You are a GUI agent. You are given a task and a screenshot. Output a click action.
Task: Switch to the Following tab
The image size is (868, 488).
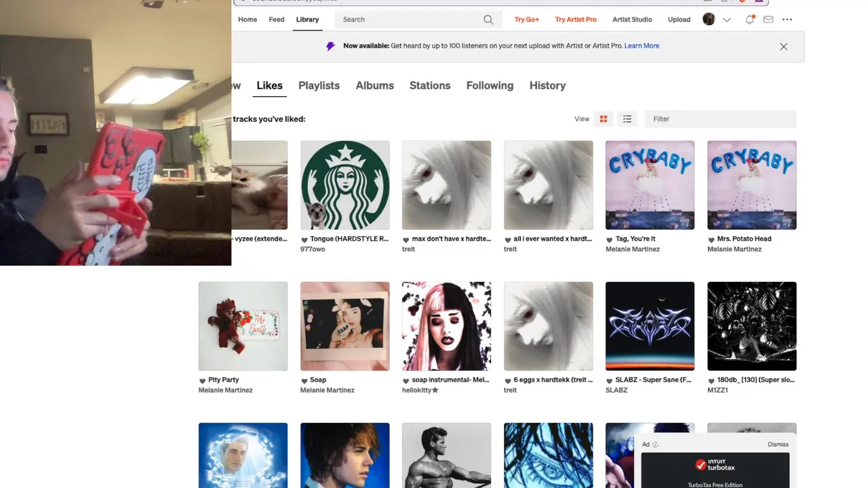pos(490,85)
